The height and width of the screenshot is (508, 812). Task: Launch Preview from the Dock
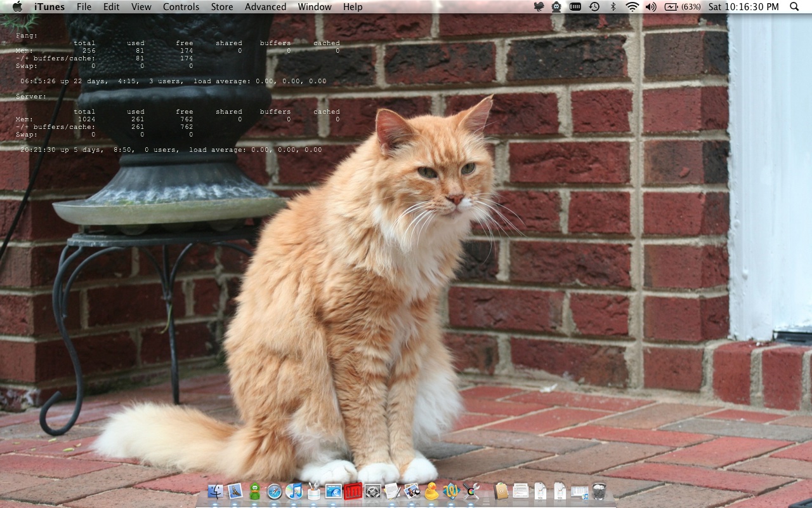coord(412,490)
